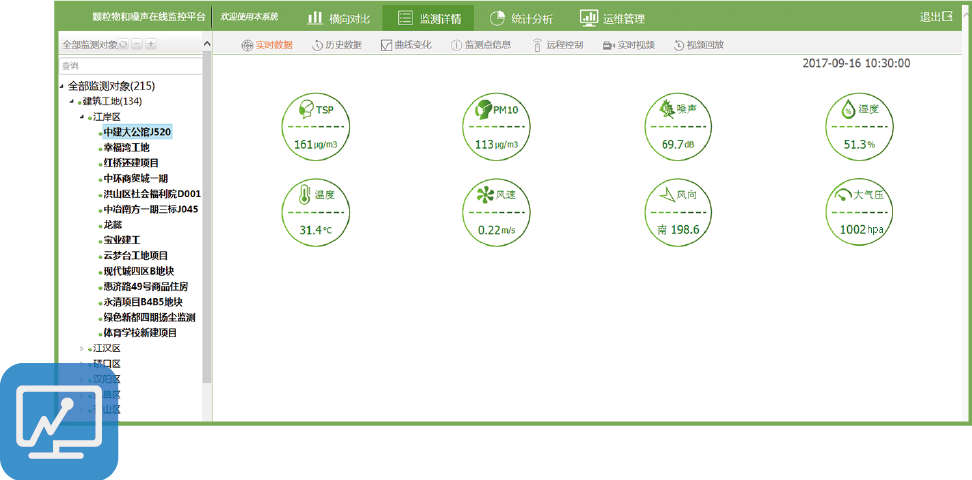
Task: Open the 实时视频 tab
Action: tap(629, 45)
